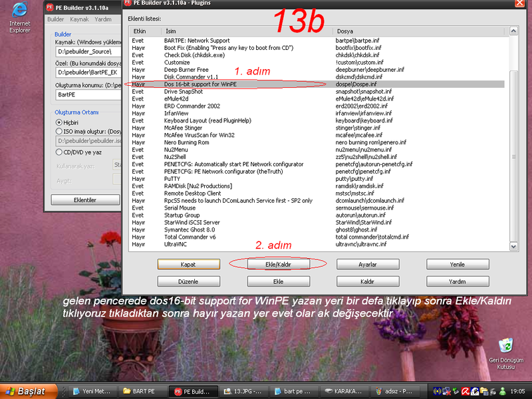Click the Plugins dialog title bar PE icon
Image resolution: width=532 pixels, height=399 pixels.
[128, 3]
